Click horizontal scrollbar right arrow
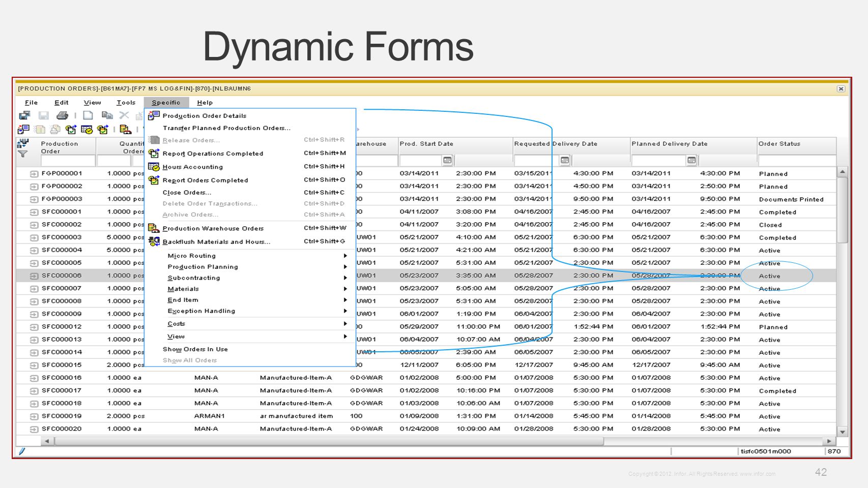This screenshot has height=488, width=868. [x=829, y=441]
